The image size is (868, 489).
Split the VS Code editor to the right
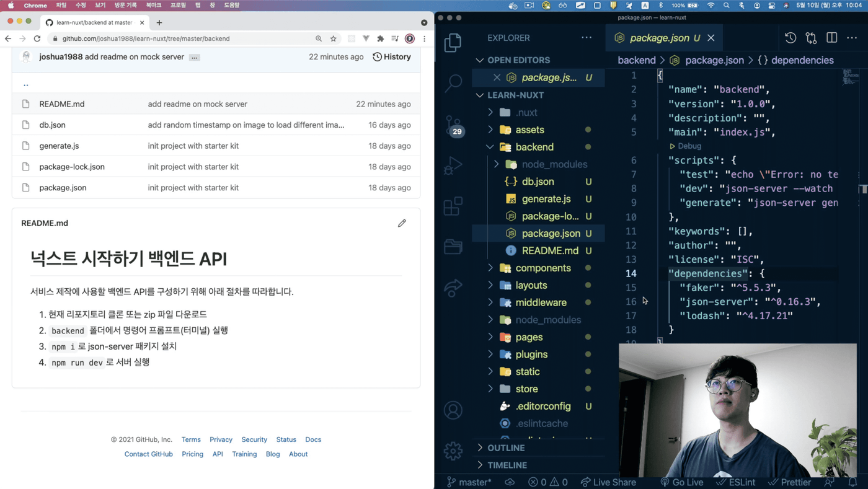point(831,38)
